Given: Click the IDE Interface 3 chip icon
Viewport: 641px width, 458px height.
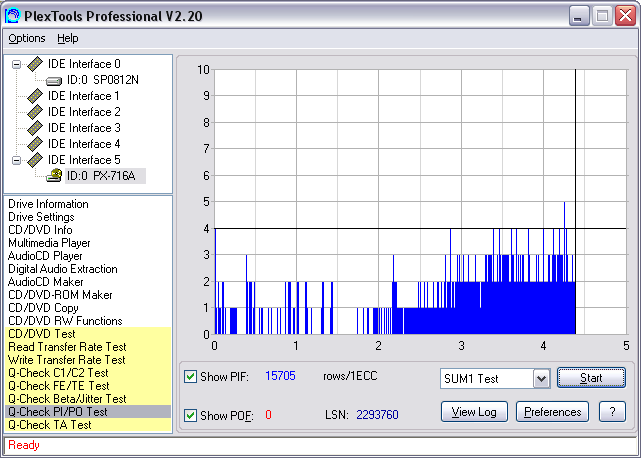Looking at the screenshot, I should tap(35, 128).
